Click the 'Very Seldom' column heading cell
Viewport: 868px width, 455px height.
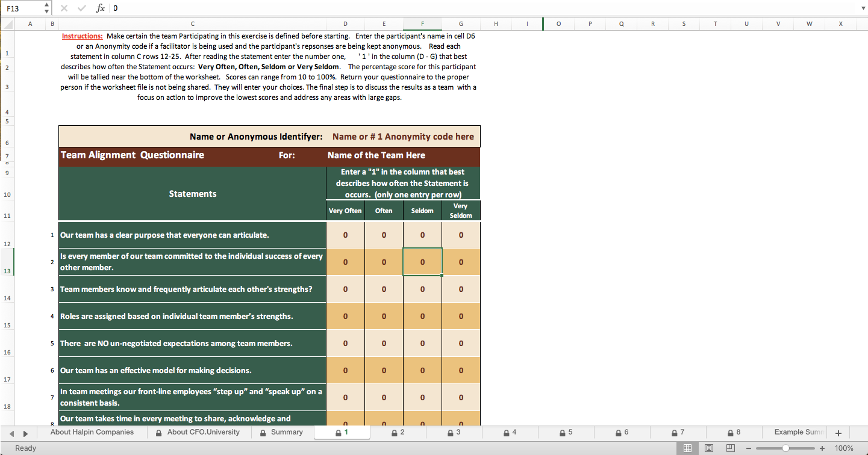[x=461, y=211]
